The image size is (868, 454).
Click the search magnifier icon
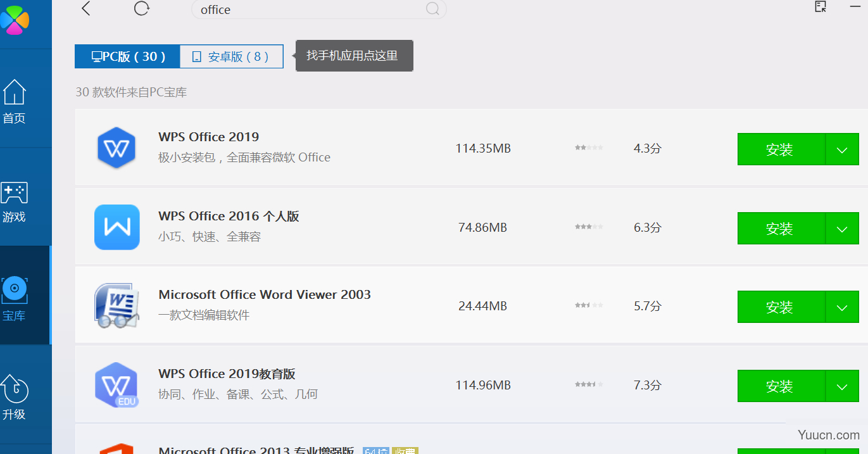(x=432, y=9)
